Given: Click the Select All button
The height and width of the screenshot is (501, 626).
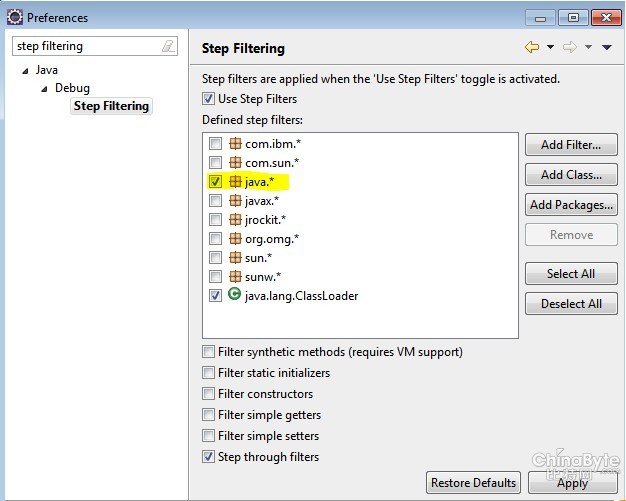Looking at the screenshot, I should tap(570, 274).
